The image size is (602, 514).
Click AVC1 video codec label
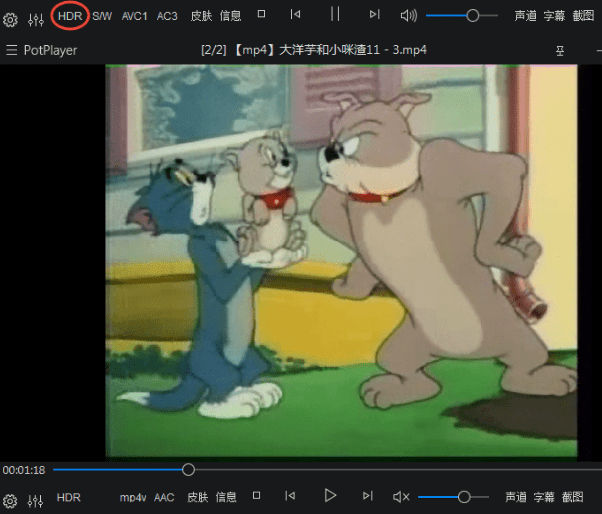134,16
